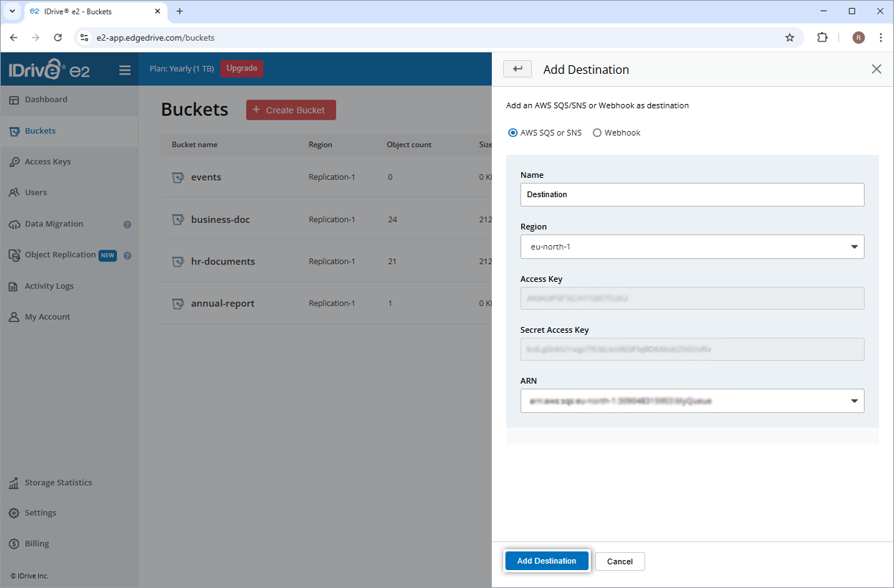Click the Name input field
Image resolution: width=894 pixels, height=588 pixels.
(692, 194)
